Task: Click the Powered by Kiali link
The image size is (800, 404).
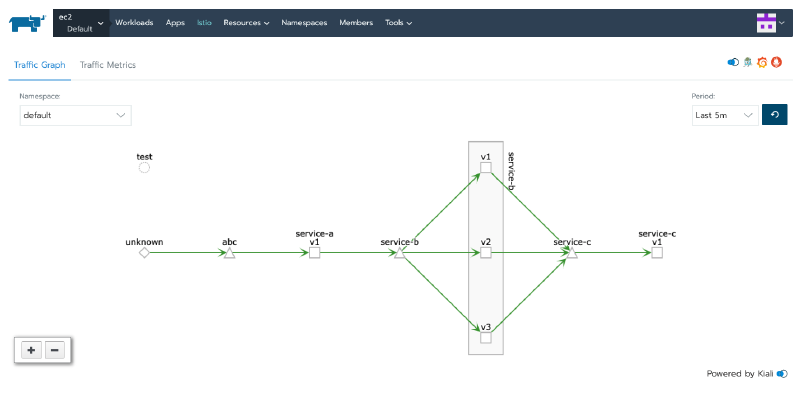Action: pyautogui.click(x=746, y=374)
